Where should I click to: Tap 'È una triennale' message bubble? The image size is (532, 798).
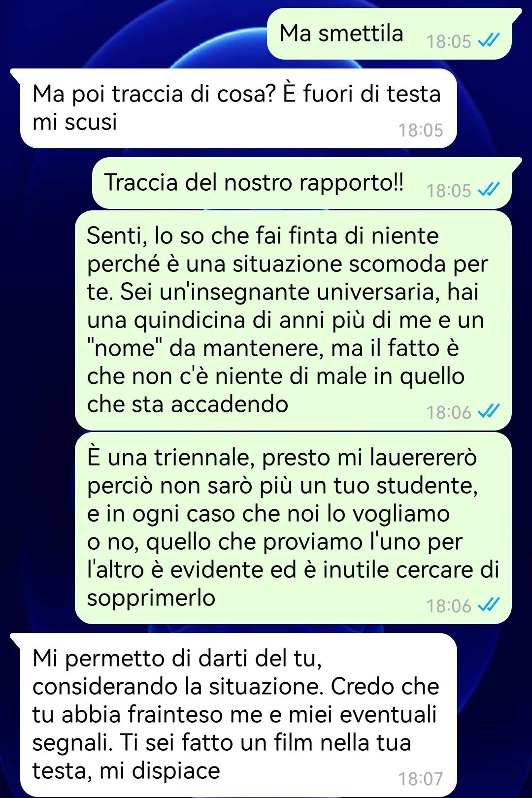click(293, 528)
